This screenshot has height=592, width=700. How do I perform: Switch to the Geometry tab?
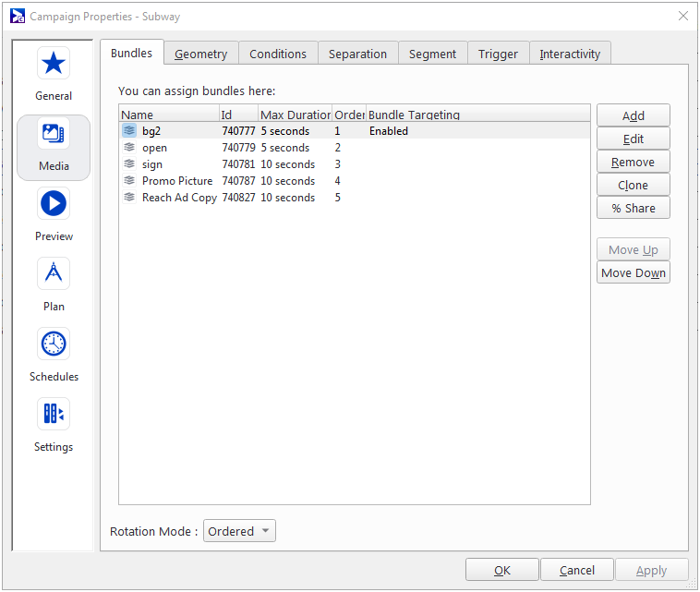[200, 54]
